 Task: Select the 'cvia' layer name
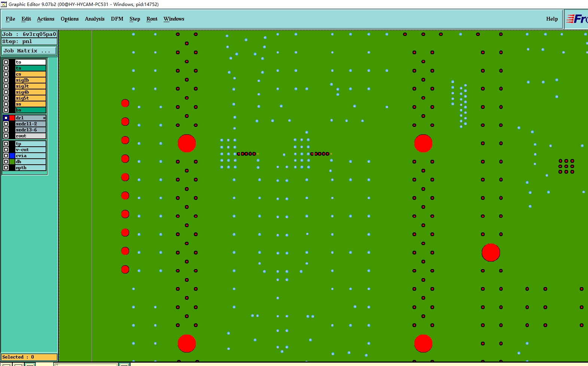coord(31,156)
